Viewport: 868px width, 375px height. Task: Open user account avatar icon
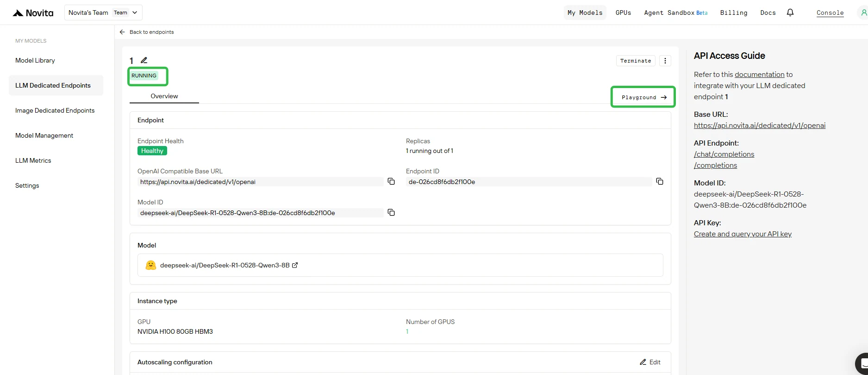(x=863, y=13)
